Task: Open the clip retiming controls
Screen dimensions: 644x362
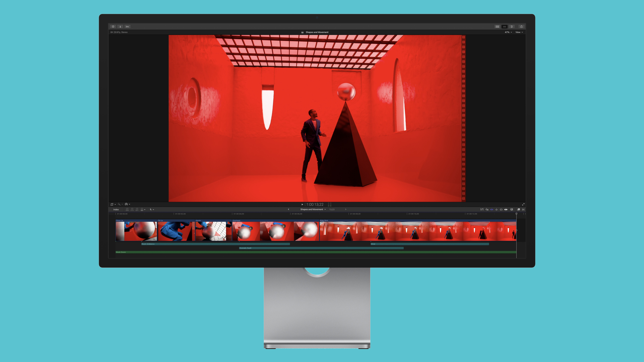Action: [x=127, y=204]
